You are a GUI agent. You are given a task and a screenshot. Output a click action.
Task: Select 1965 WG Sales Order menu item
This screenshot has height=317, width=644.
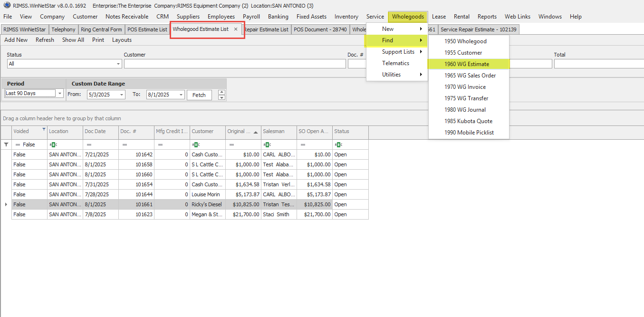(469, 76)
